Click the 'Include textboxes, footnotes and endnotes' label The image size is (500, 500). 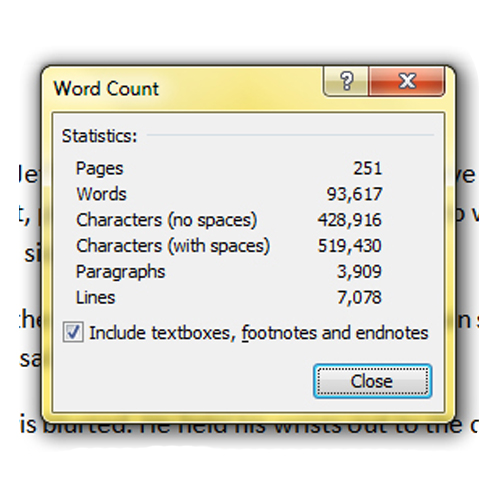tap(259, 333)
